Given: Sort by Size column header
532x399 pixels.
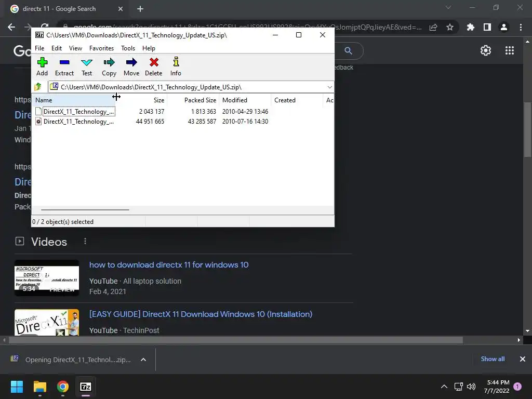Looking at the screenshot, I should pos(141,100).
